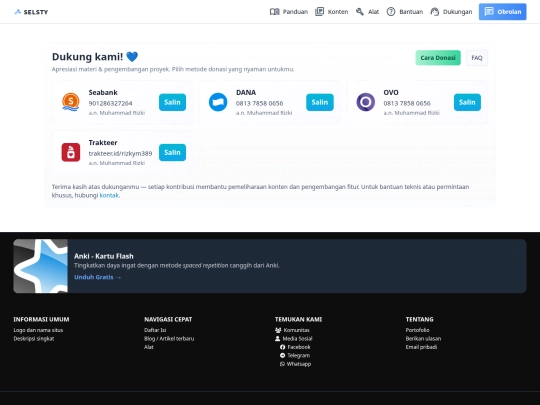
Task: Open the Facebook footer link
Action: 299,347
